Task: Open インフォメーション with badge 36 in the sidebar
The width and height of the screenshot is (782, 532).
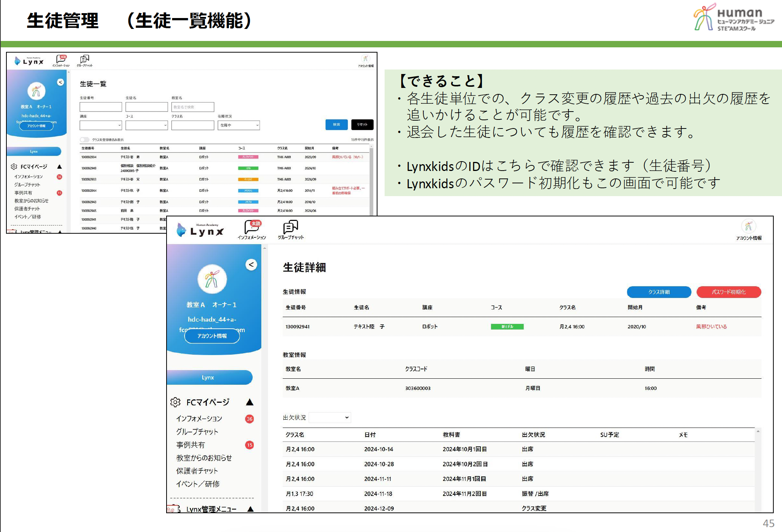Action: (x=199, y=418)
